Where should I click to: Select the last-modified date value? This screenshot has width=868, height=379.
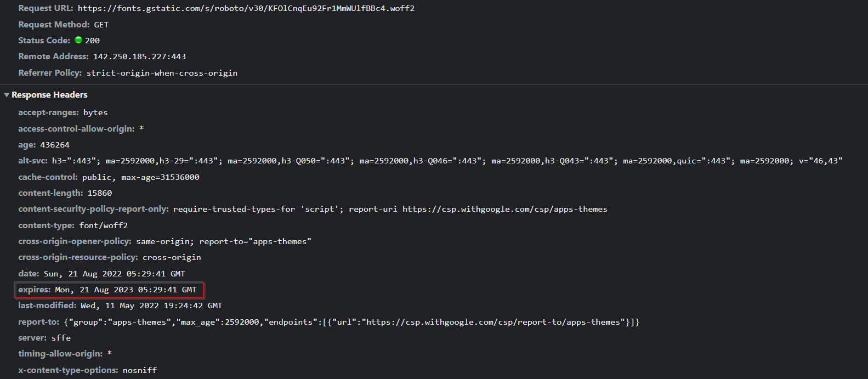151,306
